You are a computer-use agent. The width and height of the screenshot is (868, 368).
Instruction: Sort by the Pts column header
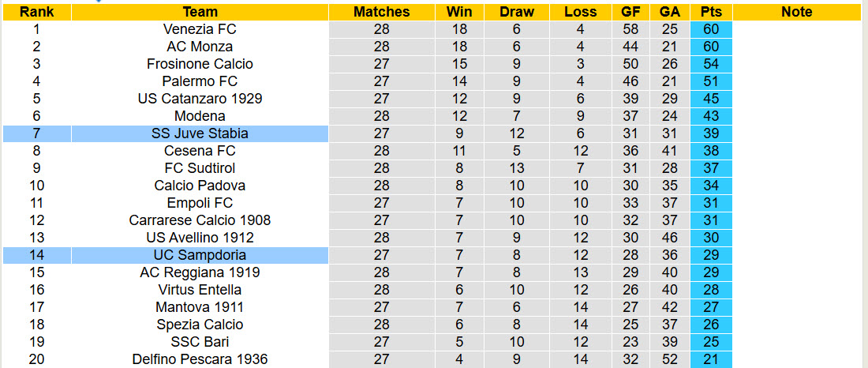click(x=711, y=12)
